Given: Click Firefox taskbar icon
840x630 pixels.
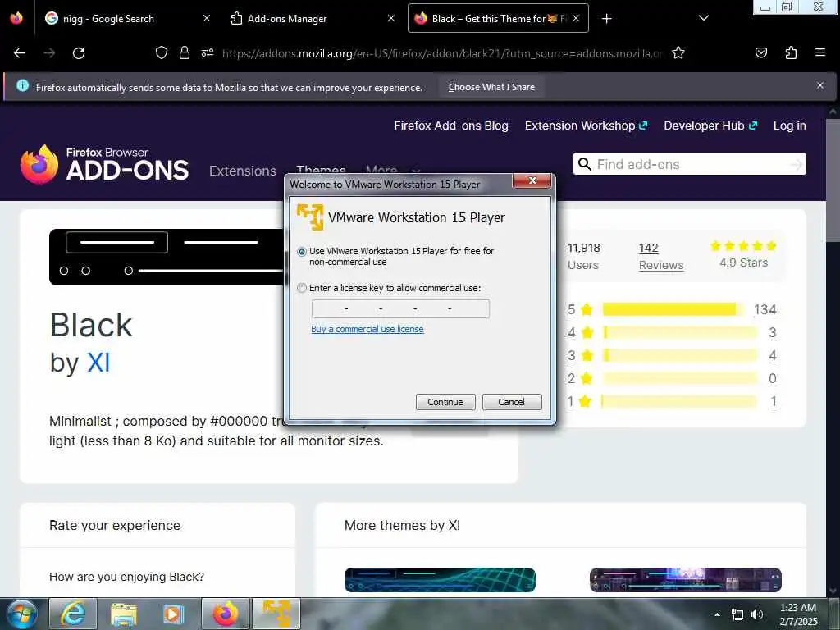Looking at the screenshot, I should [x=225, y=614].
